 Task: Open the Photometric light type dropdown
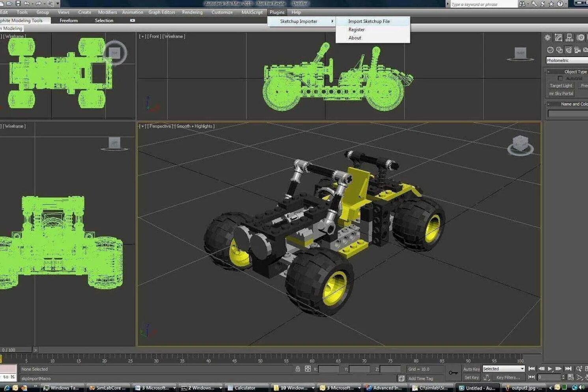tap(567, 60)
